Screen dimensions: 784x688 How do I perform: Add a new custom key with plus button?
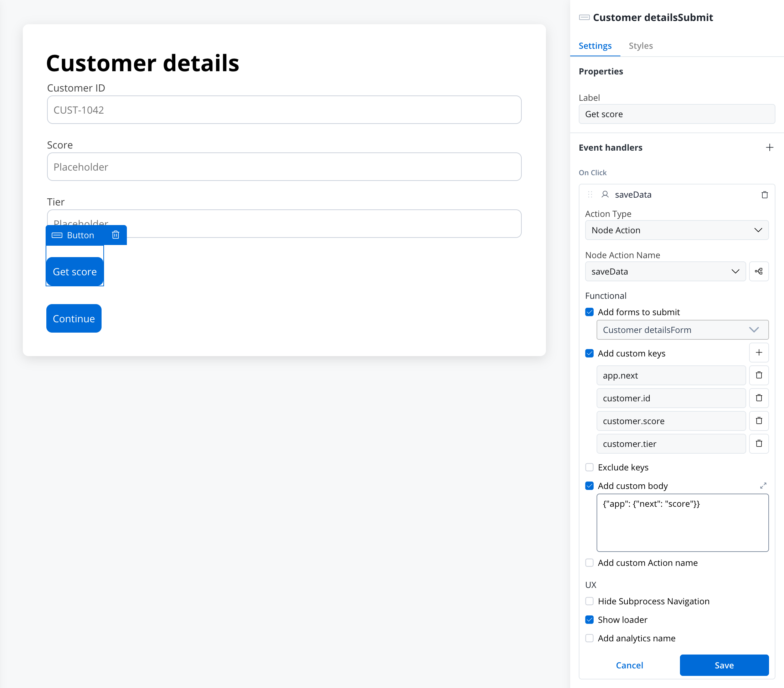759,353
